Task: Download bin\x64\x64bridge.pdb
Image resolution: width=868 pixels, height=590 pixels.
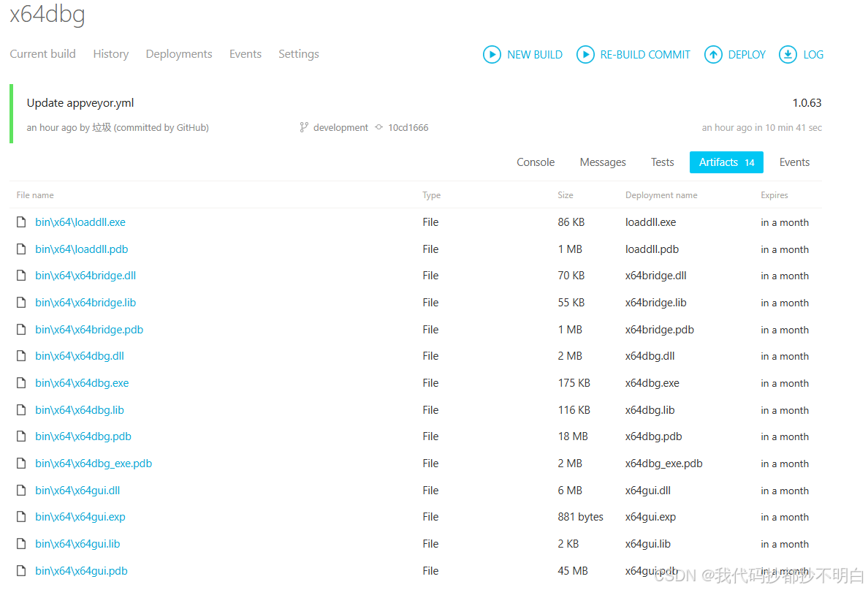Action: tap(89, 330)
